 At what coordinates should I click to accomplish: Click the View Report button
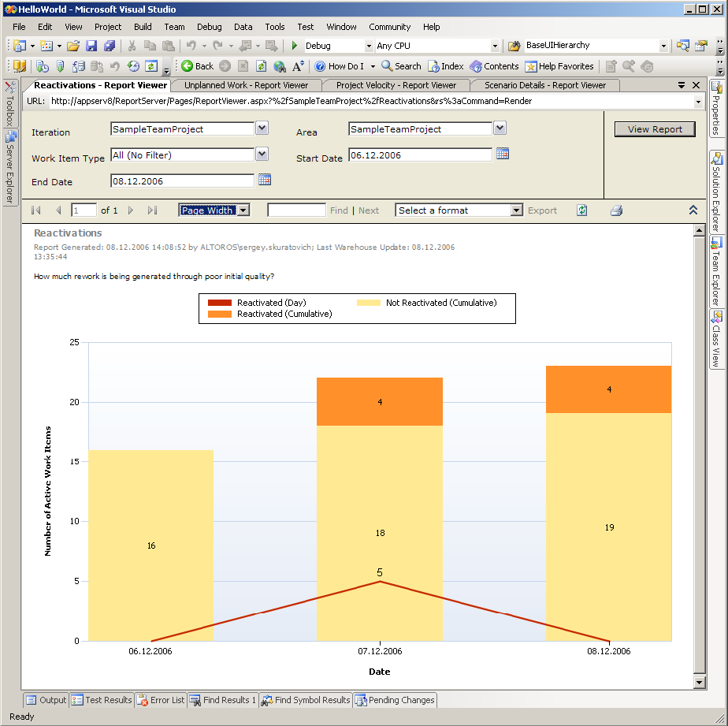pos(655,129)
